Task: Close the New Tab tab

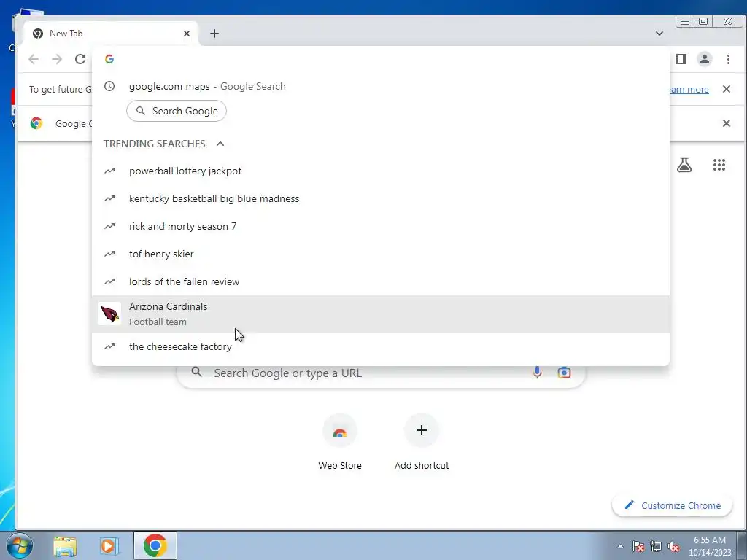Action: (x=187, y=34)
